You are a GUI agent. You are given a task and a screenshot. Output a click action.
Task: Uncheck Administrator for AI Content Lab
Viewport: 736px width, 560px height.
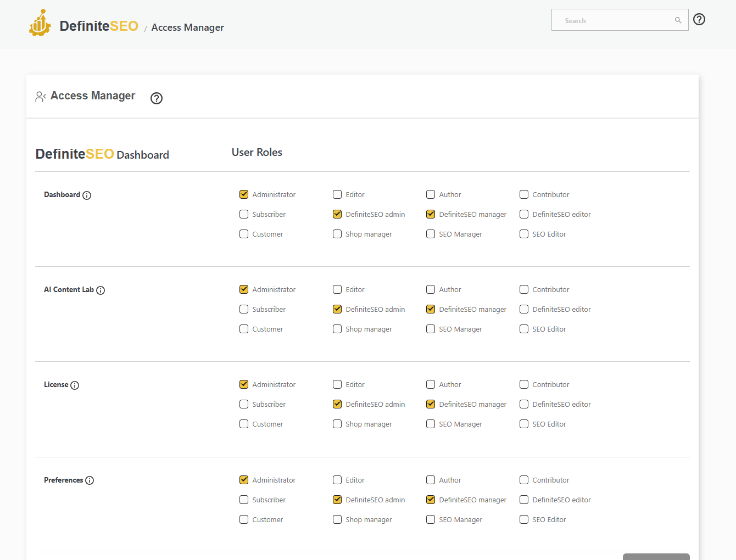click(244, 289)
